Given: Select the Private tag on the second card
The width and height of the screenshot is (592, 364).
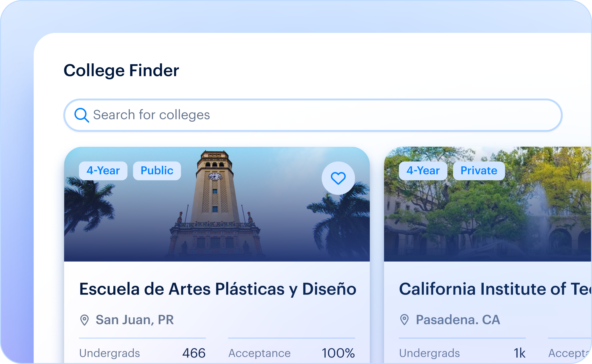Looking at the screenshot, I should [x=479, y=171].
